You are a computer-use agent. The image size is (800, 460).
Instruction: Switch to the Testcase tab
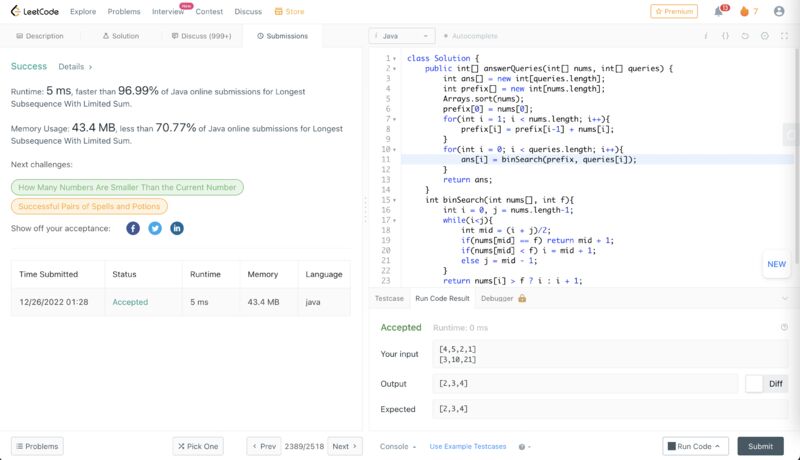389,298
